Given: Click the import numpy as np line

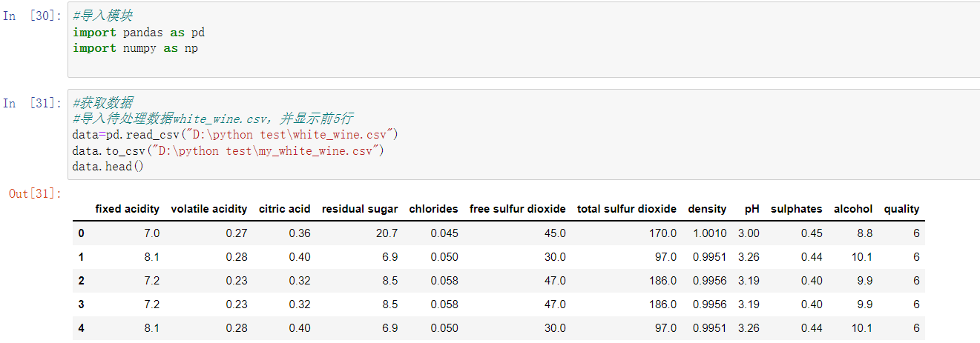Looking at the screenshot, I should tap(135, 48).
